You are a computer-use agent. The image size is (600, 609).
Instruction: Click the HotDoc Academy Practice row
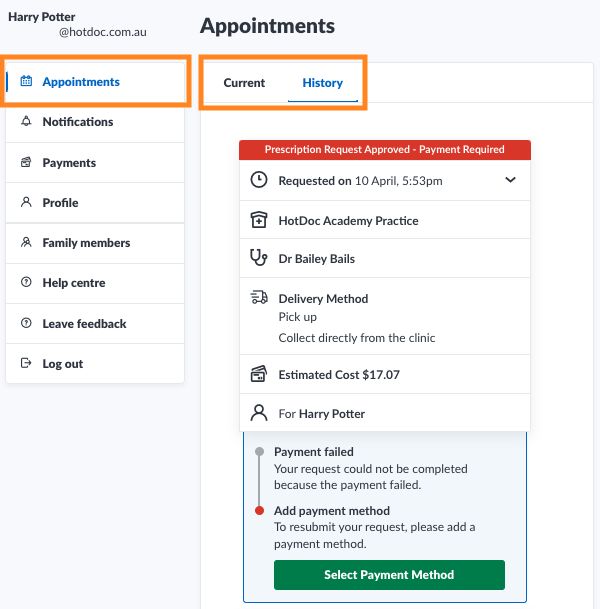pos(348,220)
